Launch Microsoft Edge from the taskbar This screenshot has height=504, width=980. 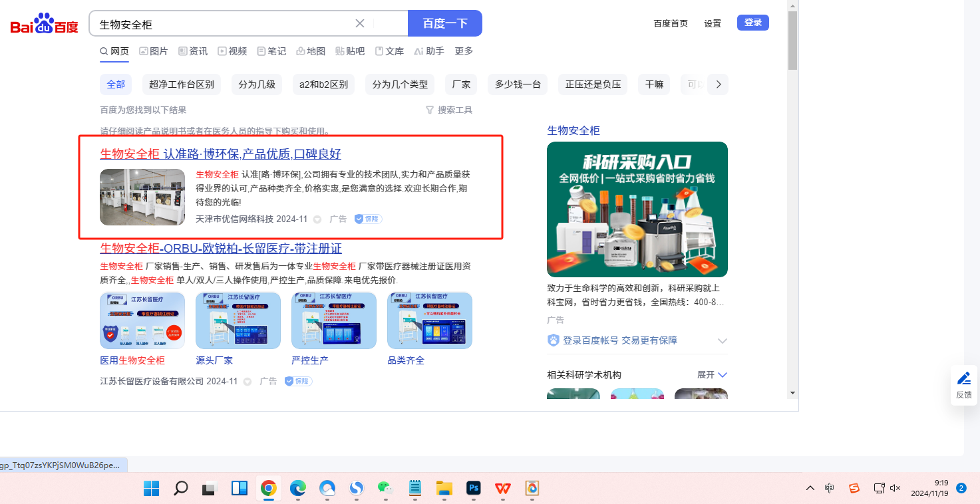(297, 489)
